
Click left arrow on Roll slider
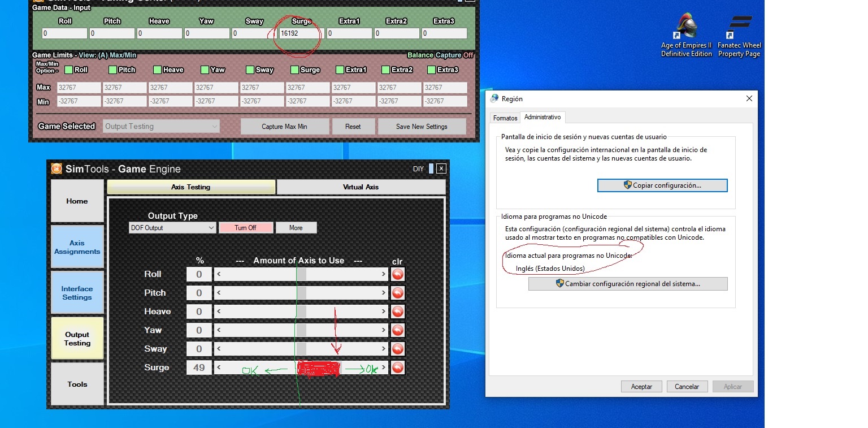pyautogui.click(x=219, y=274)
